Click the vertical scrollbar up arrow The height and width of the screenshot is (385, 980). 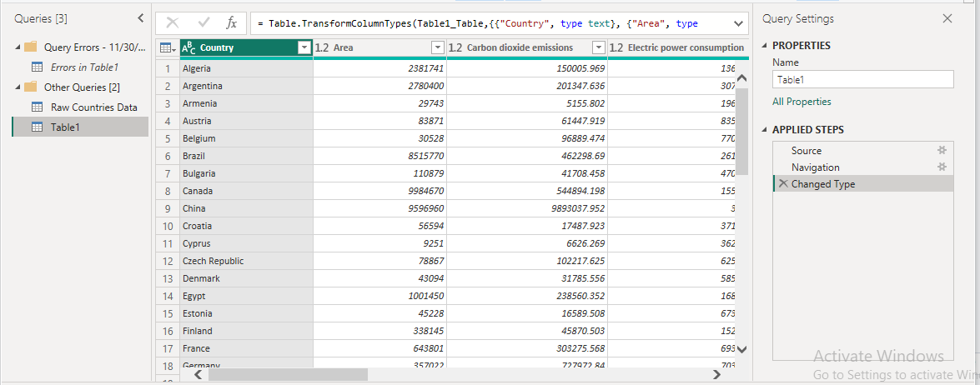[x=742, y=78]
